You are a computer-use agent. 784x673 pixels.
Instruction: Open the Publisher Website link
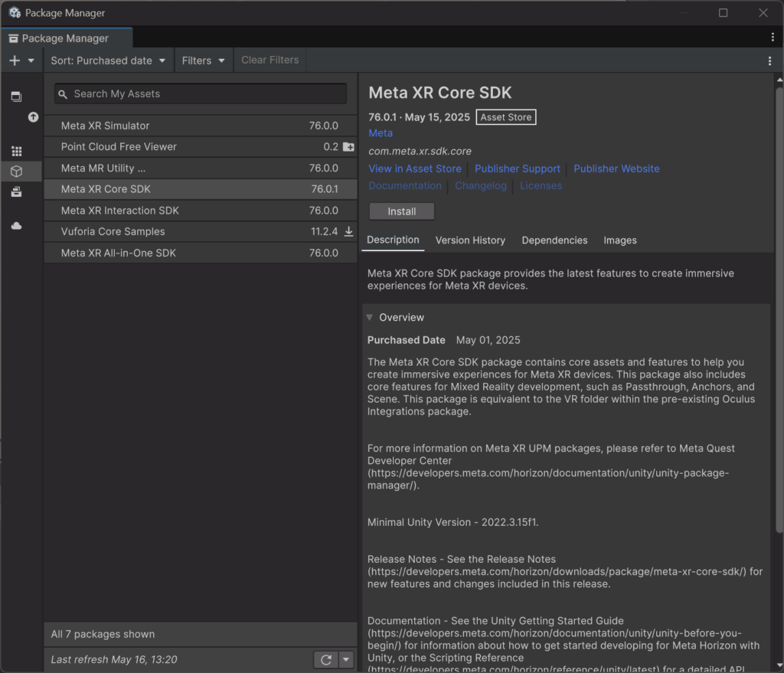click(x=616, y=168)
